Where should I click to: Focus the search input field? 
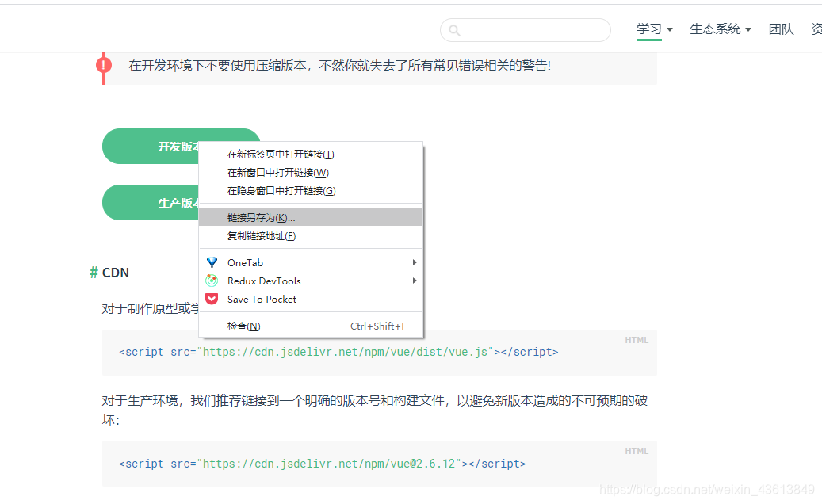(526, 30)
